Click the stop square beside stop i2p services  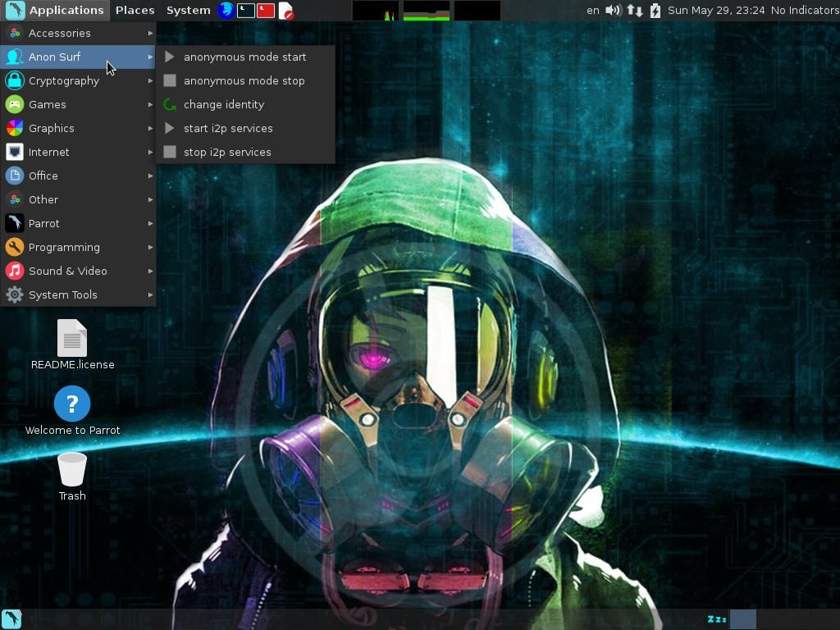point(170,152)
